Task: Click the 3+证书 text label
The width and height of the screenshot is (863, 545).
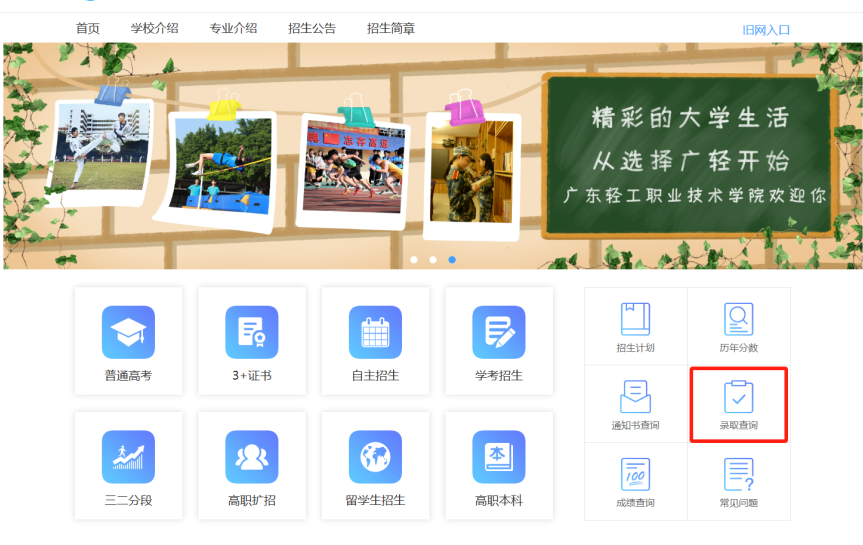Action: coord(252,375)
